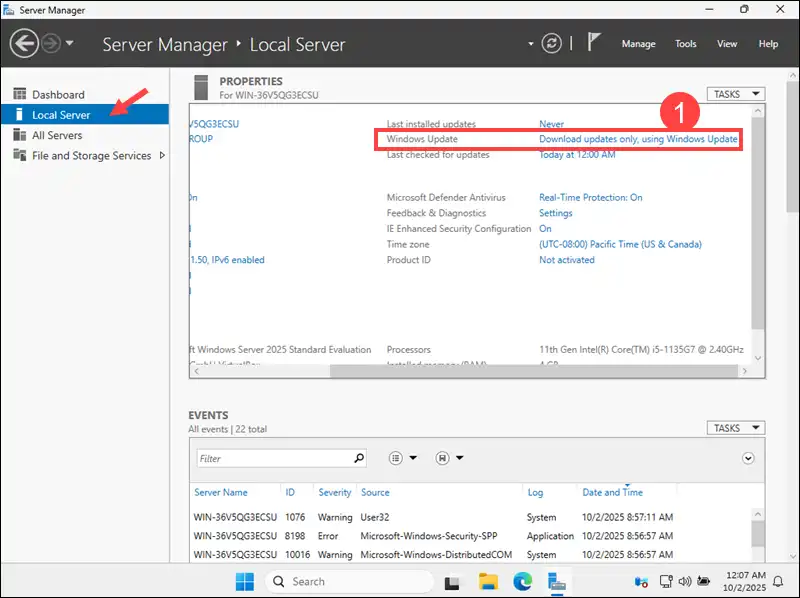Image resolution: width=800 pixels, height=598 pixels.
Task: Open File Explorer from the taskbar
Action: 488,581
